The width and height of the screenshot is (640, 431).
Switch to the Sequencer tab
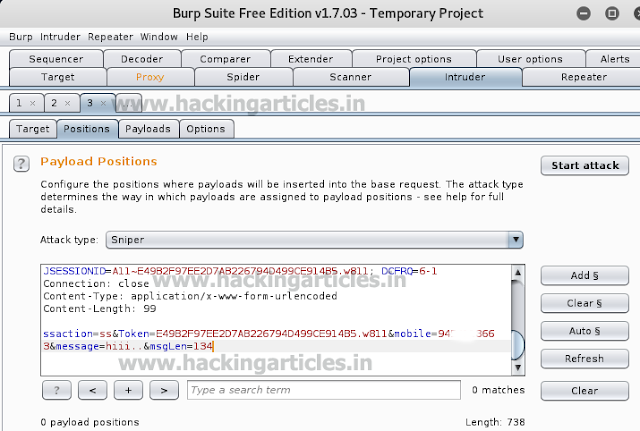(56, 59)
